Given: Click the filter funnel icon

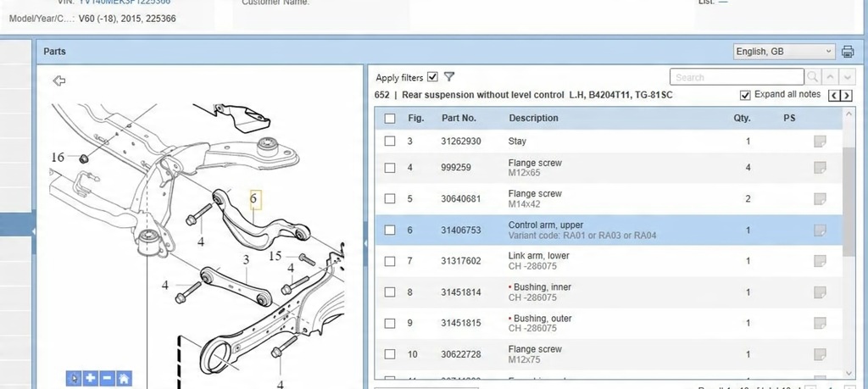Looking at the screenshot, I should 449,77.
